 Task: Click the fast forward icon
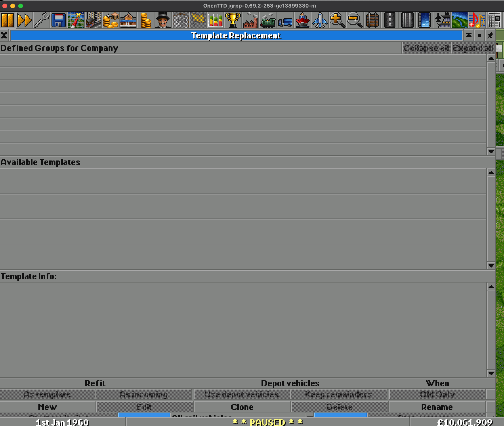[24, 20]
